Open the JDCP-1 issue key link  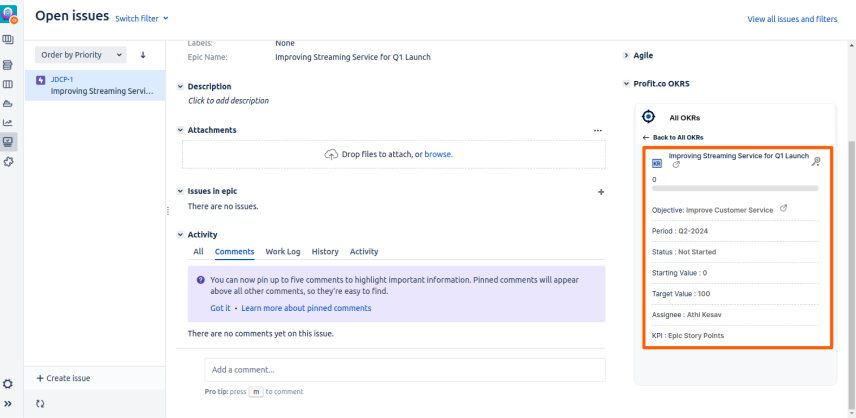pos(62,80)
